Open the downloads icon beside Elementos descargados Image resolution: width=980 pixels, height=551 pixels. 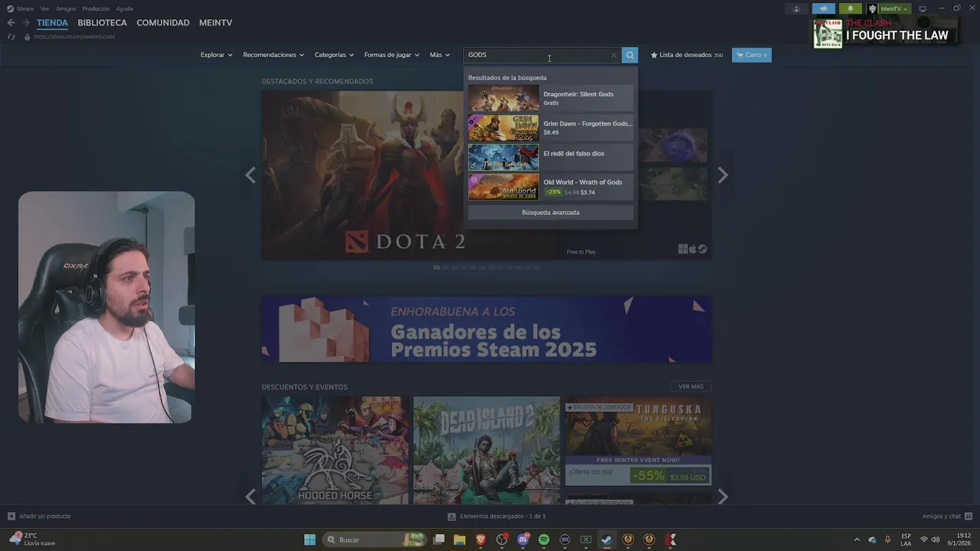452,517
